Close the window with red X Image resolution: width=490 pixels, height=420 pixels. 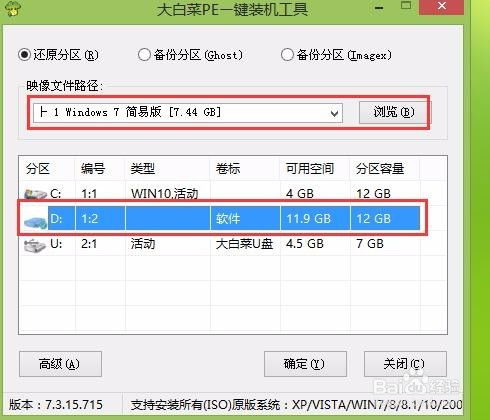pos(442,7)
